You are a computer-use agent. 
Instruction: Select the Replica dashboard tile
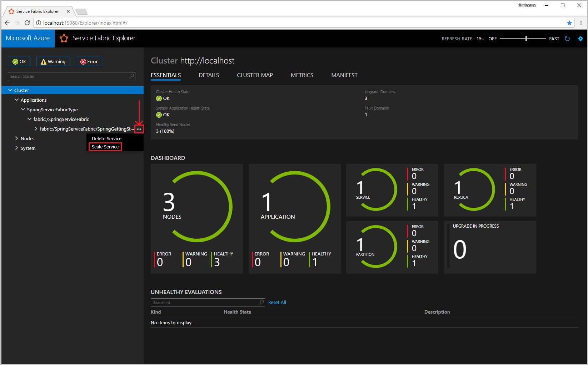[x=490, y=190]
